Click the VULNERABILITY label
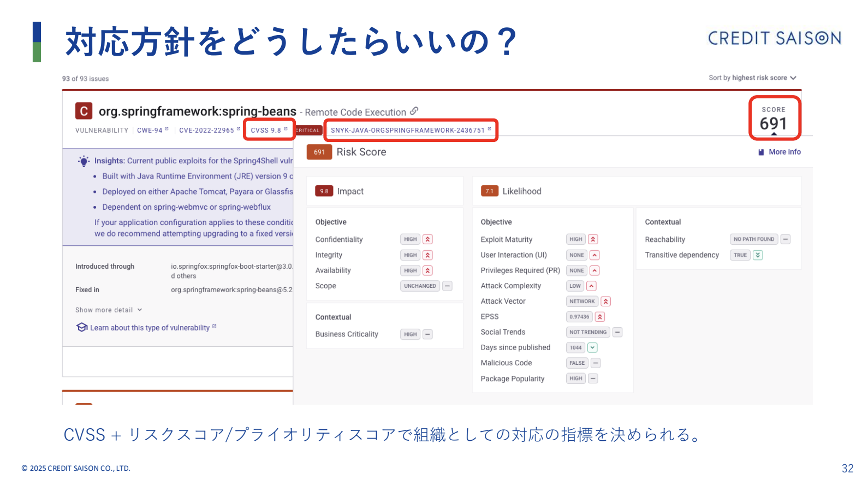The width and height of the screenshot is (868, 485). pyautogui.click(x=102, y=130)
